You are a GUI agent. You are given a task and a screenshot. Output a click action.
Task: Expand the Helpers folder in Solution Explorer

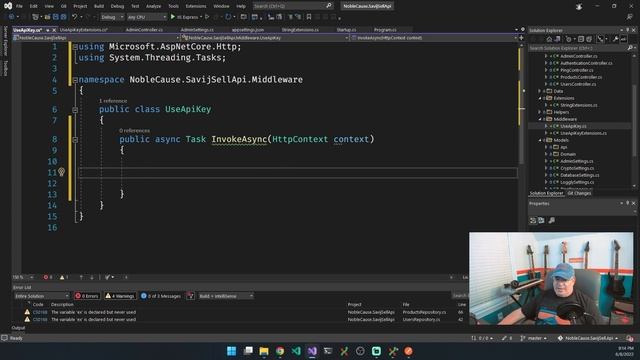540,112
